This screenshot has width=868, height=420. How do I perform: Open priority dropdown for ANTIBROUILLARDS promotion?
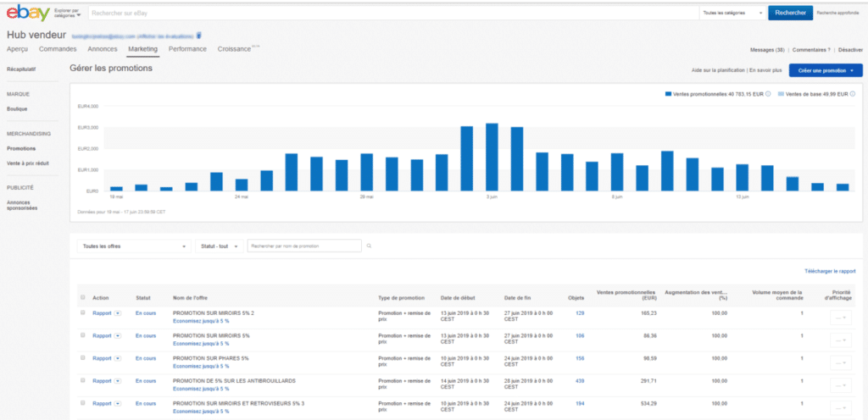click(841, 385)
